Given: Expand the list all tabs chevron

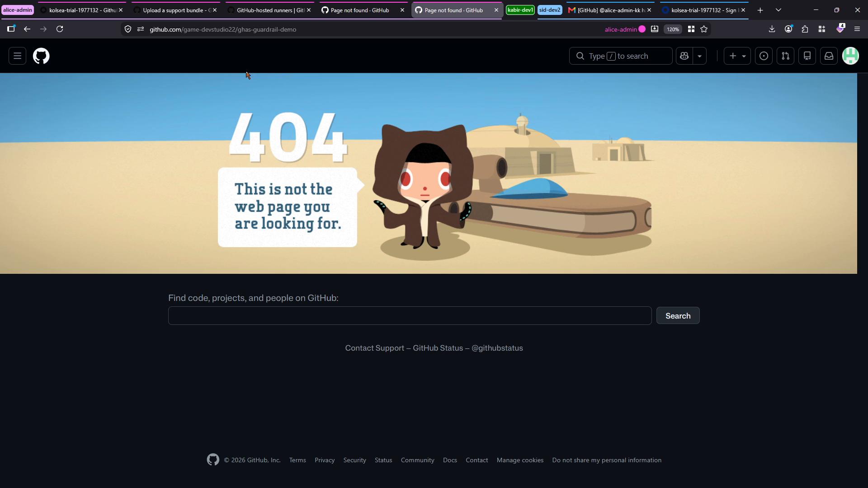Looking at the screenshot, I should (778, 10).
